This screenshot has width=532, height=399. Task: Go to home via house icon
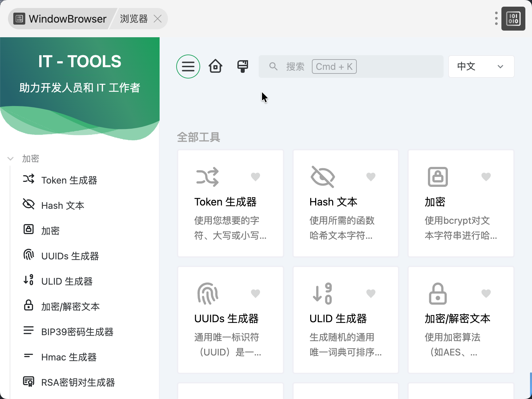[x=215, y=66]
